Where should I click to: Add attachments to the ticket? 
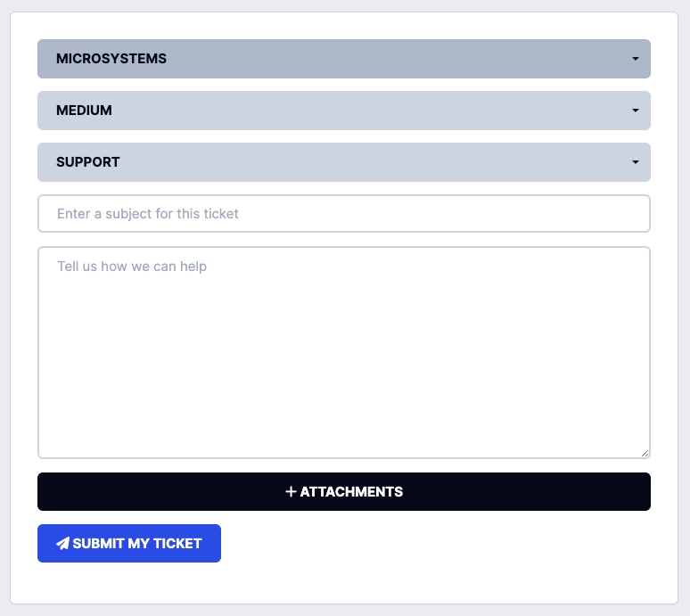click(344, 492)
